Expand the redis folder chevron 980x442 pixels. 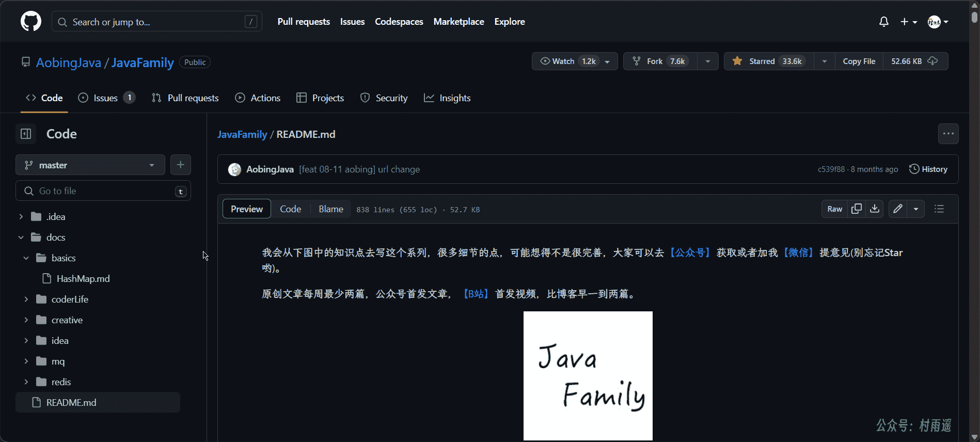[26, 382]
